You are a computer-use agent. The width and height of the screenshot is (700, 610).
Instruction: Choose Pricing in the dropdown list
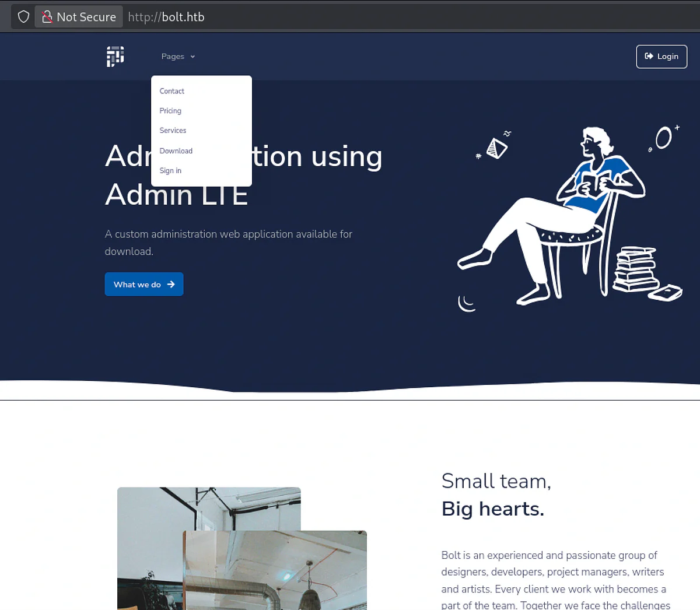coord(170,111)
